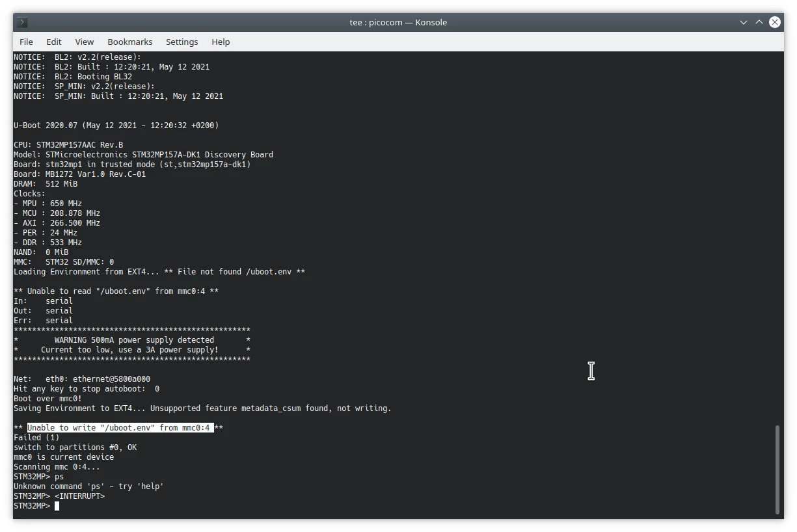This screenshot has width=797, height=532.
Task: Click the 'mmc0 is current device' line
Action: coord(64,457)
